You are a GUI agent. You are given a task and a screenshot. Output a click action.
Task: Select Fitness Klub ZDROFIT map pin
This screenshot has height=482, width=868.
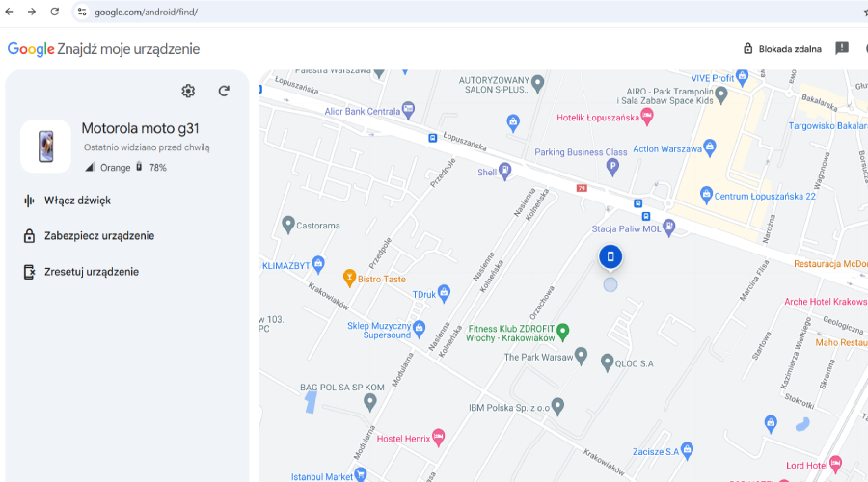pyautogui.click(x=564, y=330)
